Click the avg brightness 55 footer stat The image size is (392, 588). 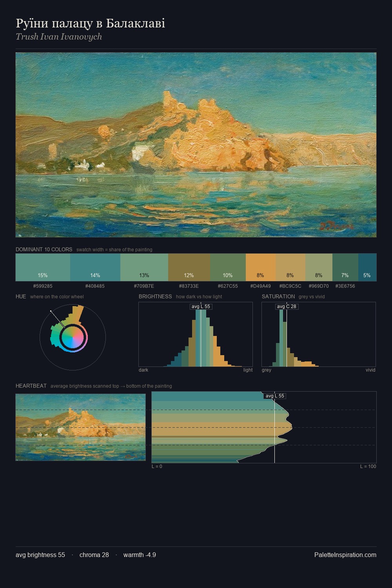coord(40,555)
